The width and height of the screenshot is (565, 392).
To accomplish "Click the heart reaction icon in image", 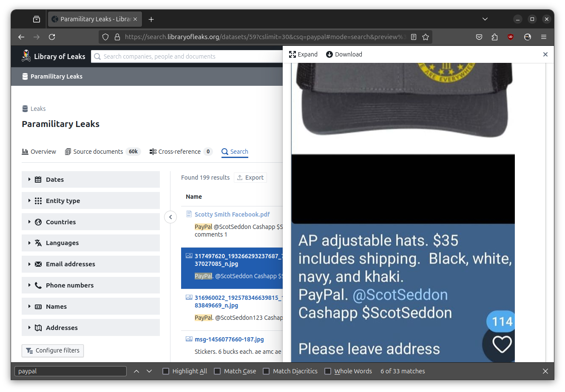I will tap(502, 344).
